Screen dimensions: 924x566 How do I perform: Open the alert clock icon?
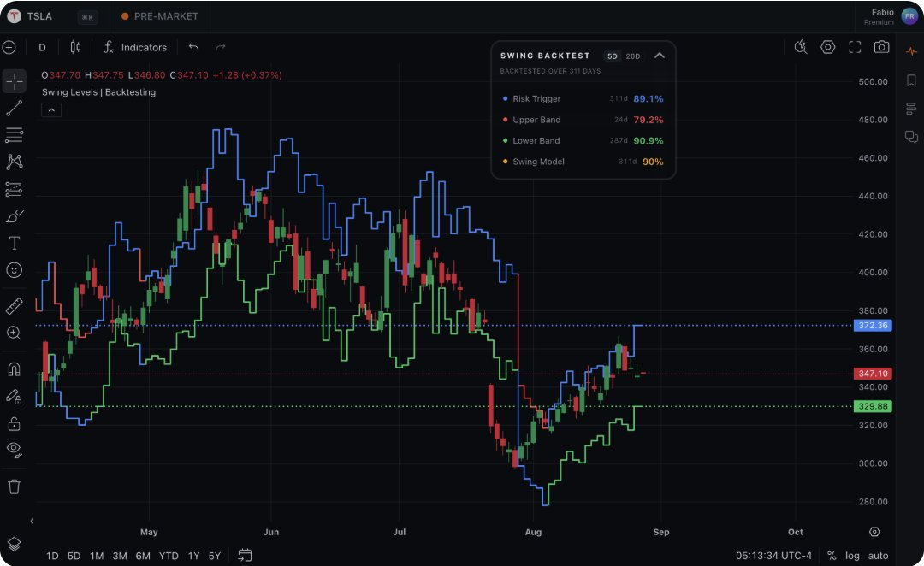(801, 47)
